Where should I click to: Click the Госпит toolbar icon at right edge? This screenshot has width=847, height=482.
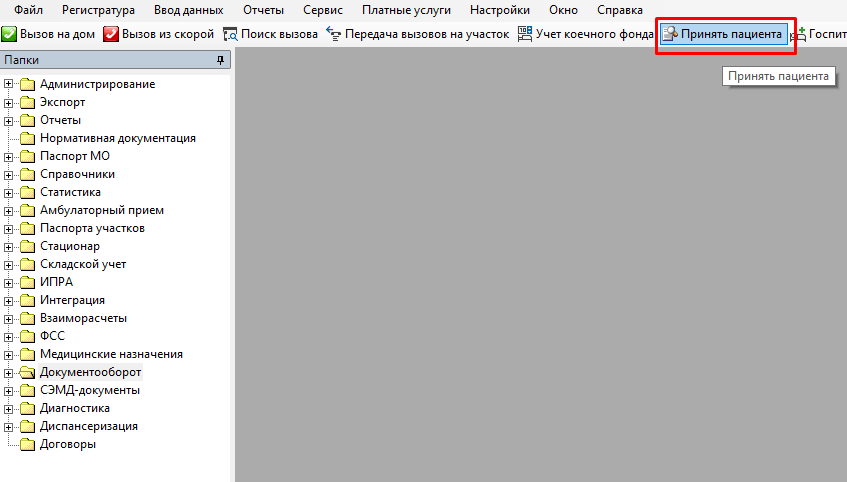[x=798, y=34]
